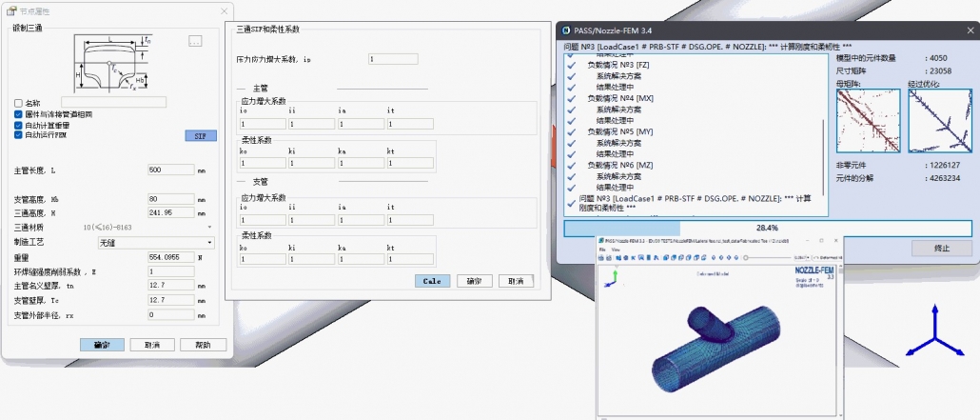
Task: Select the 三通高度 H field 241.95
Action: coord(171,212)
